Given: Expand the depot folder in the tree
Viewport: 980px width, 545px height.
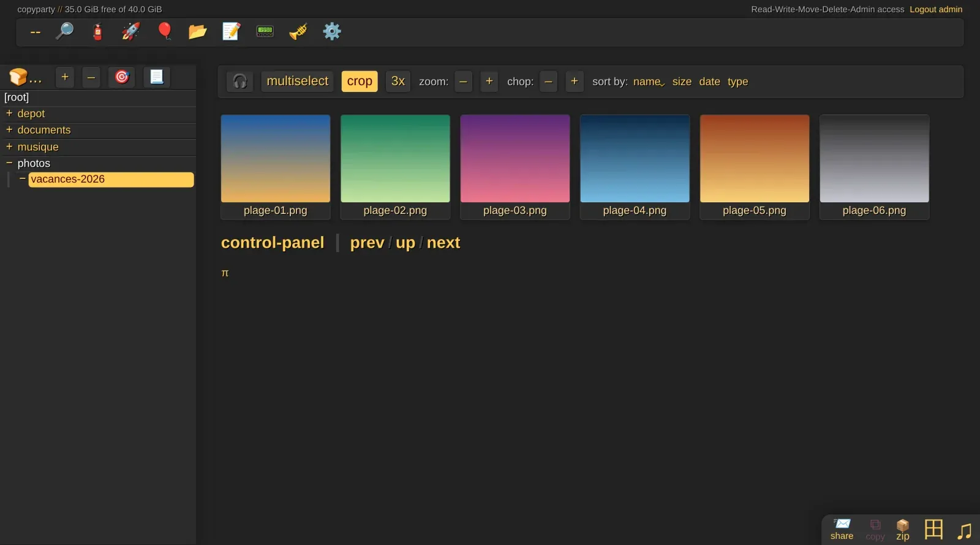Looking at the screenshot, I should [9, 113].
